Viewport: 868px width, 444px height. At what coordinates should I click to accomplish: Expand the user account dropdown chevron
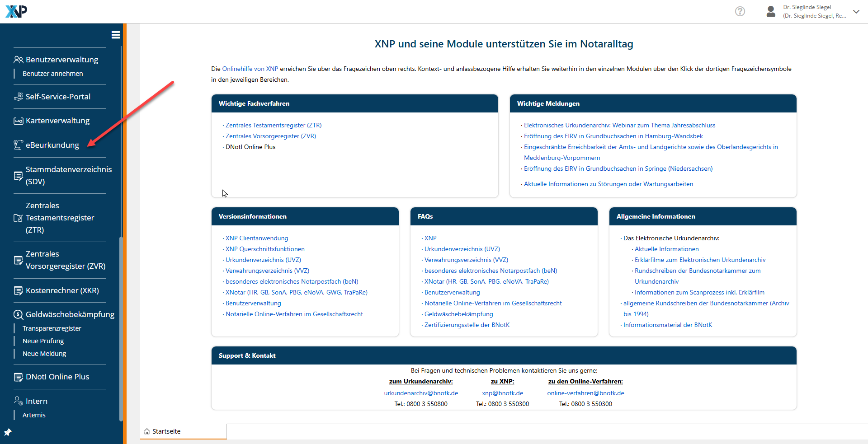coord(856,12)
